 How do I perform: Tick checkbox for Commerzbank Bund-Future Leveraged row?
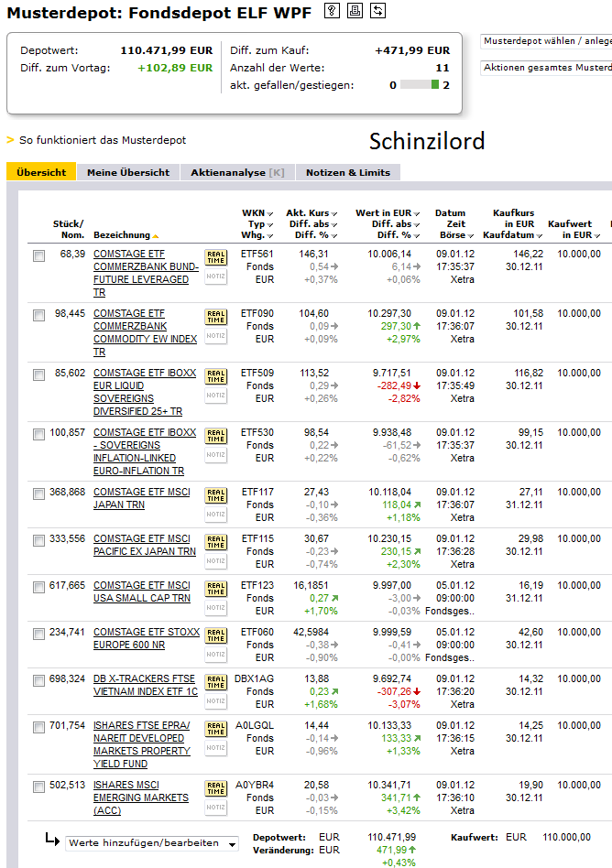pos(38,255)
